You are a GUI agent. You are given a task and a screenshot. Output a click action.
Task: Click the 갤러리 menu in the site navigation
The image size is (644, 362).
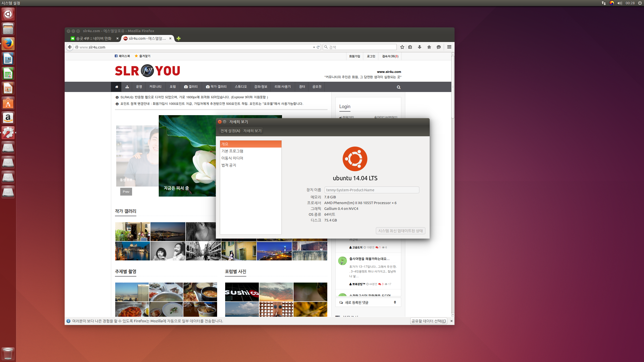[191, 87]
